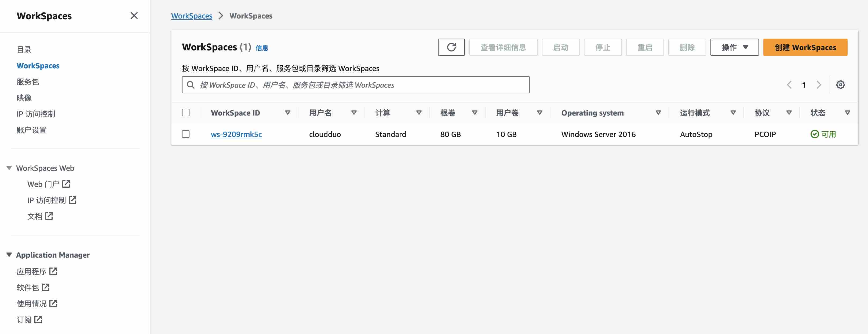
Task: Collapse the WorkSpaces Web section
Action: click(9, 168)
